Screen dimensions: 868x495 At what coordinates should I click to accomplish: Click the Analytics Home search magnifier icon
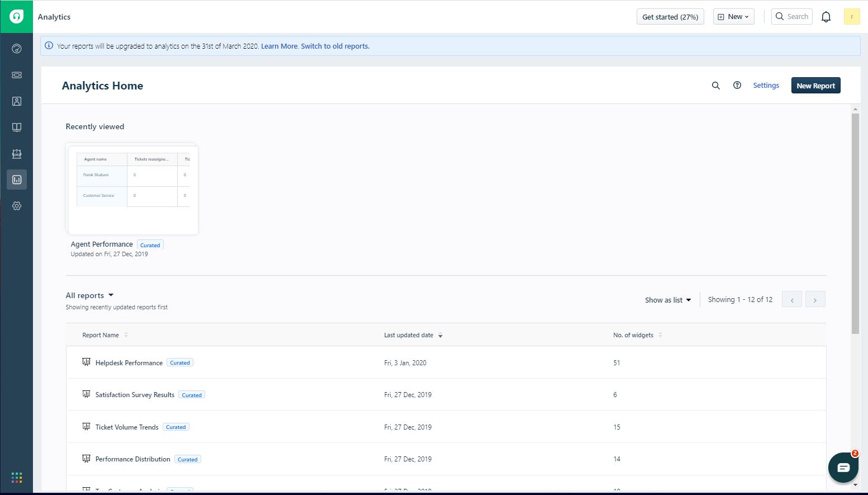click(715, 86)
